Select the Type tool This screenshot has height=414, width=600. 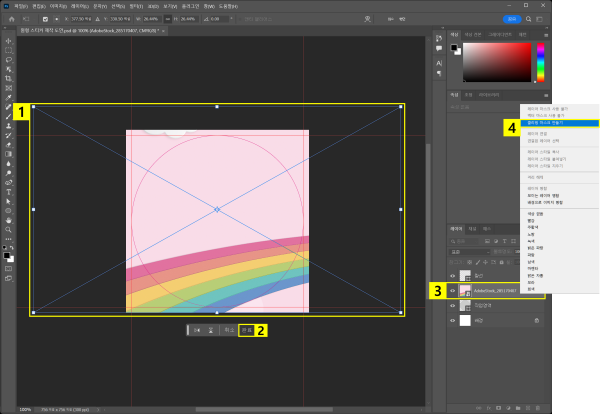click(x=8, y=192)
